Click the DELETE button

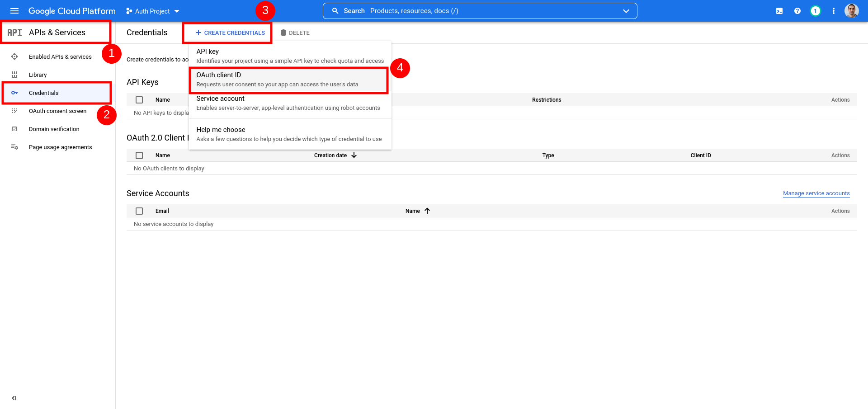point(295,33)
